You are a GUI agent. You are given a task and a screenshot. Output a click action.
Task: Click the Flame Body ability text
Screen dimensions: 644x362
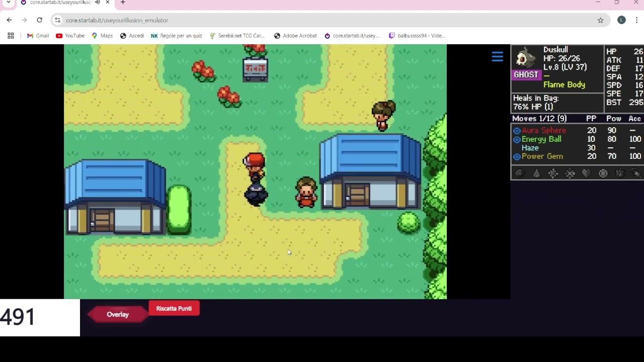point(564,84)
